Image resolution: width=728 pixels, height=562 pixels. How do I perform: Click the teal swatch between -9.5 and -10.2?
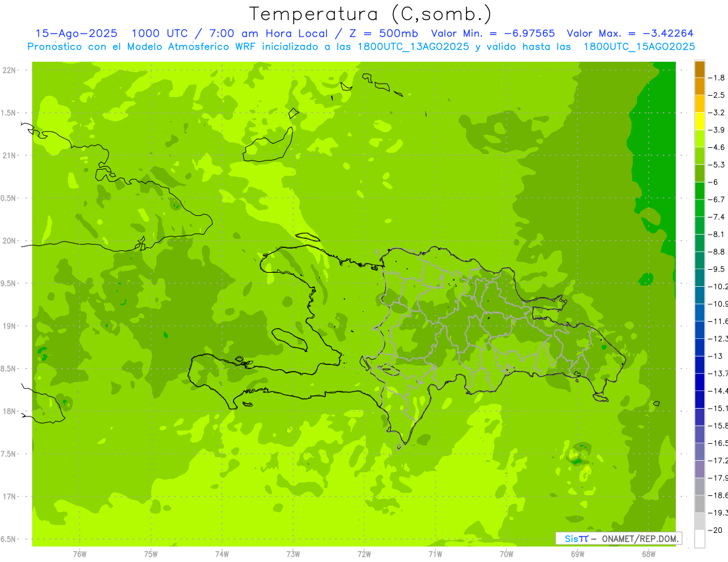[x=699, y=278]
